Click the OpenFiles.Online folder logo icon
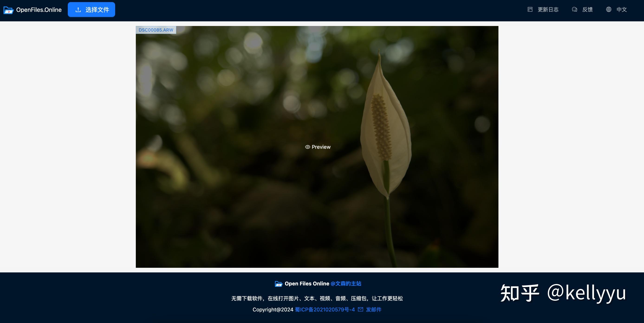This screenshot has width=644, height=323. tap(8, 10)
